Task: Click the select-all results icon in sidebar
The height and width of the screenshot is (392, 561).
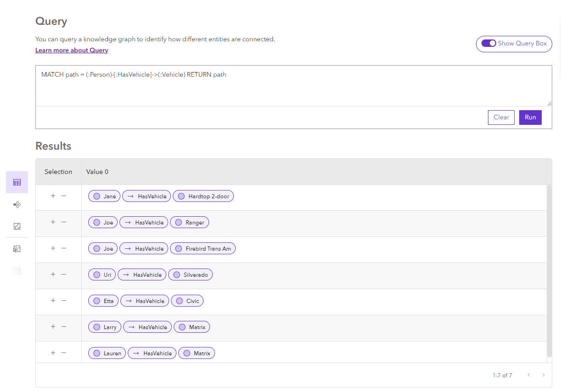Action: 17,249
